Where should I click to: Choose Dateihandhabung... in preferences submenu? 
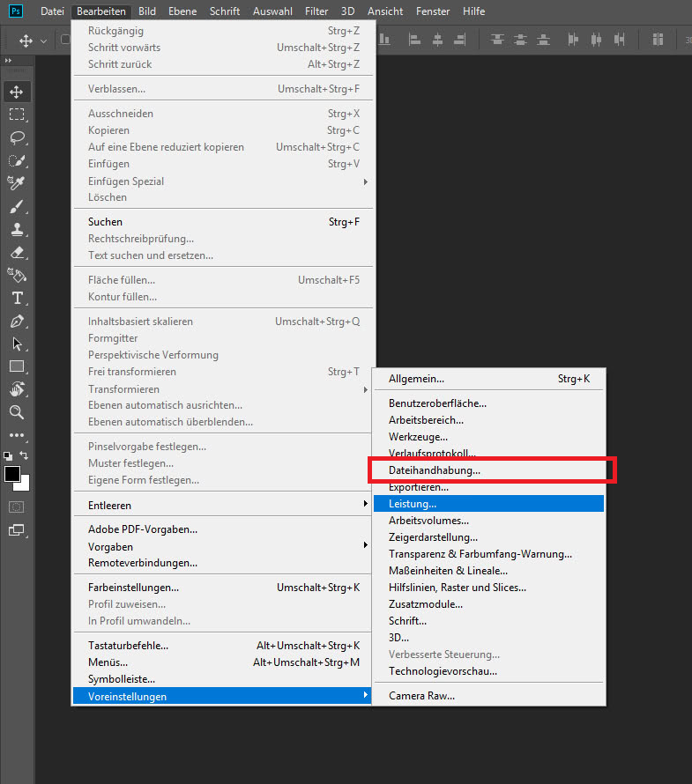click(489, 470)
